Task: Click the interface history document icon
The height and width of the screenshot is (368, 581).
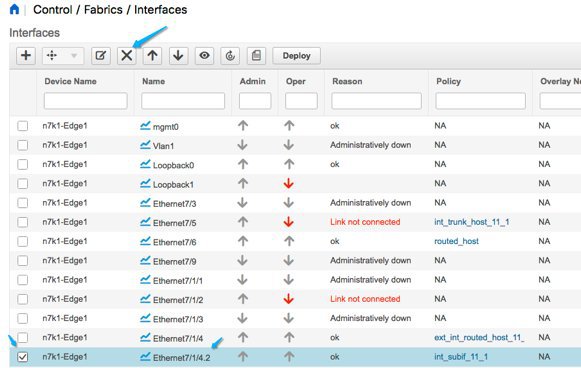Action: coord(256,56)
